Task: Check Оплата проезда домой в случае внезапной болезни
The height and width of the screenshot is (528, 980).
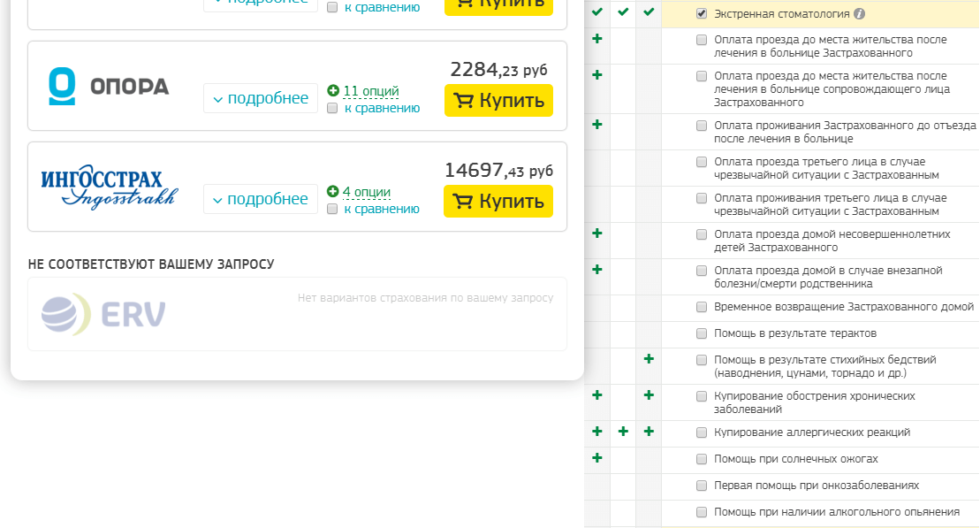Action: [702, 271]
